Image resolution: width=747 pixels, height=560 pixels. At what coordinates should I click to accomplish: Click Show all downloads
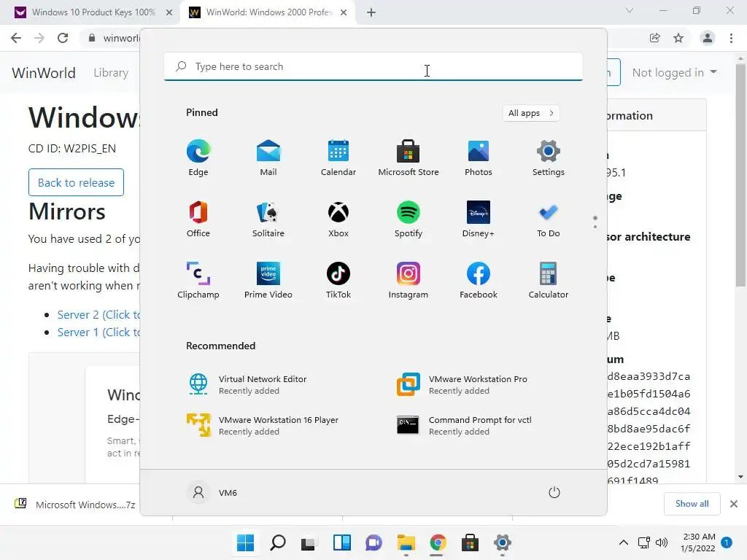pos(692,504)
